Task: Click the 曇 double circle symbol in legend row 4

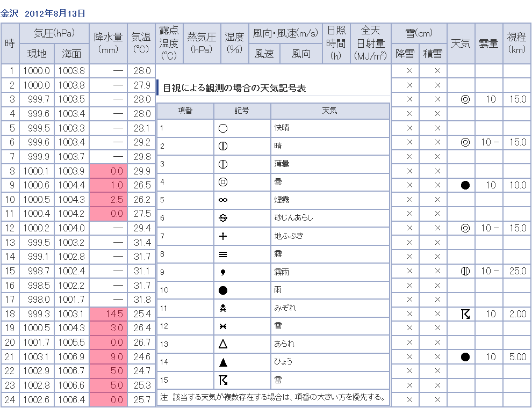Action: tap(223, 182)
